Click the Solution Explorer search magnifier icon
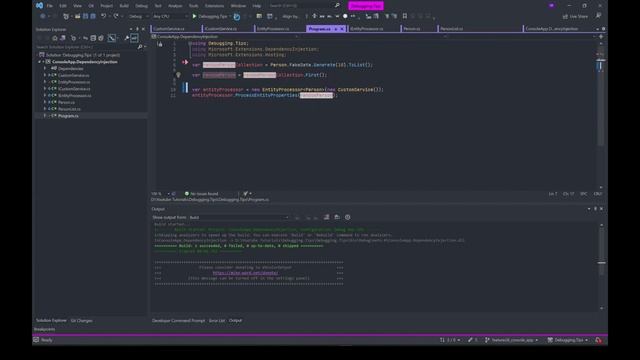Viewport: 640px width, 360px height. [140, 47]
